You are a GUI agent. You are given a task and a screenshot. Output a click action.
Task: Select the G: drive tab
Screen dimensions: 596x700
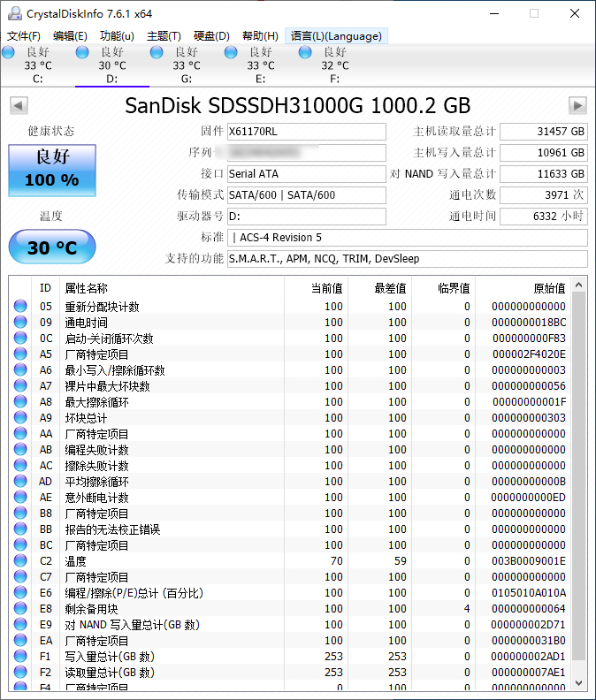point(187,65)
